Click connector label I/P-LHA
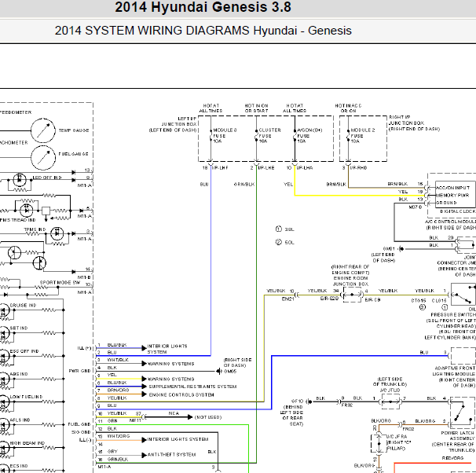This screenshot has width=476, height=473. pos(305,168)
